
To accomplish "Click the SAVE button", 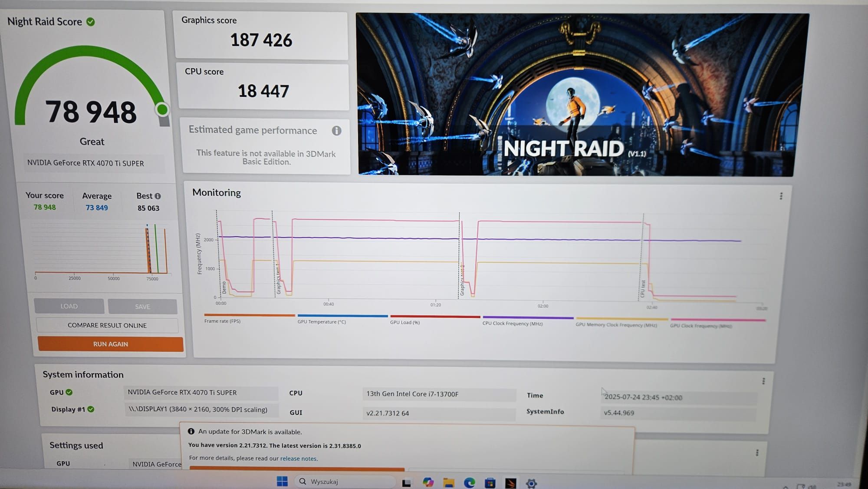I will coord(142,307).
